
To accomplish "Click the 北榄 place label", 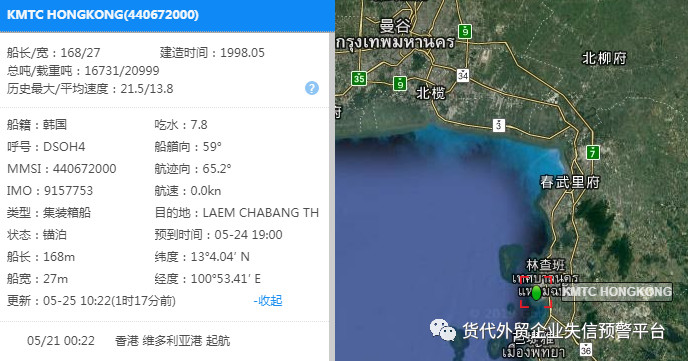I will pos(430,93).
